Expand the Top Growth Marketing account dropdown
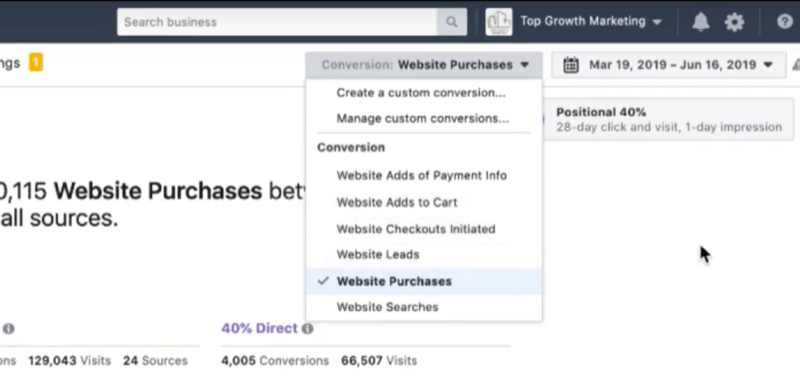The height and width of the screenshot is (390, 800). point(591,21)
